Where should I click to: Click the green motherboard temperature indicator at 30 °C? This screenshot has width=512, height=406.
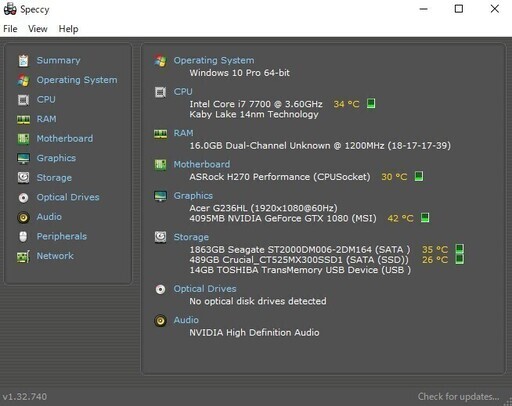click(x=419, y=176)
